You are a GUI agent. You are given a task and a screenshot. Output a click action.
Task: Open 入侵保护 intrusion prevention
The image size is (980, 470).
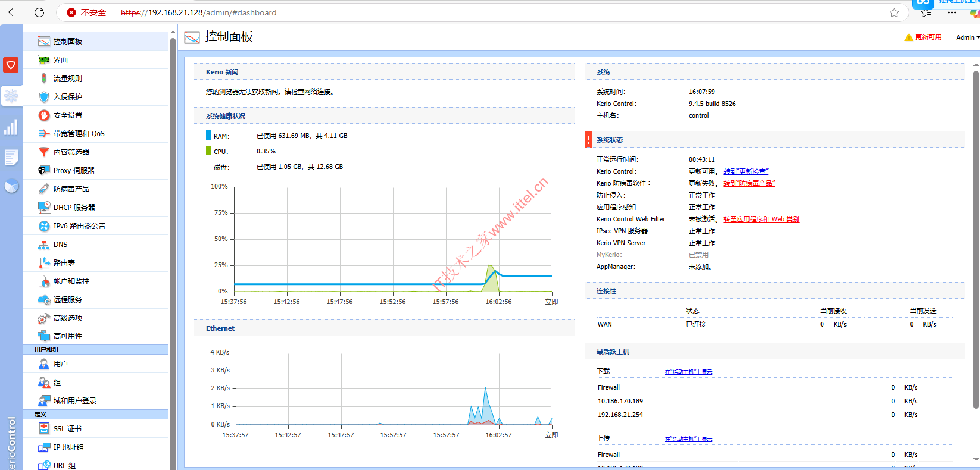[95, 96]
